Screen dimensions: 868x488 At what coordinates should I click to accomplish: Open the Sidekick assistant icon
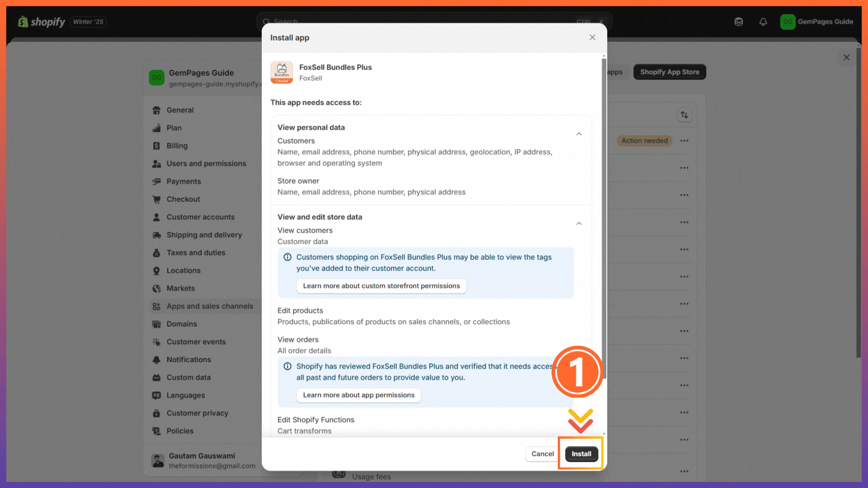pyautogui.click(x=739, y=22)
